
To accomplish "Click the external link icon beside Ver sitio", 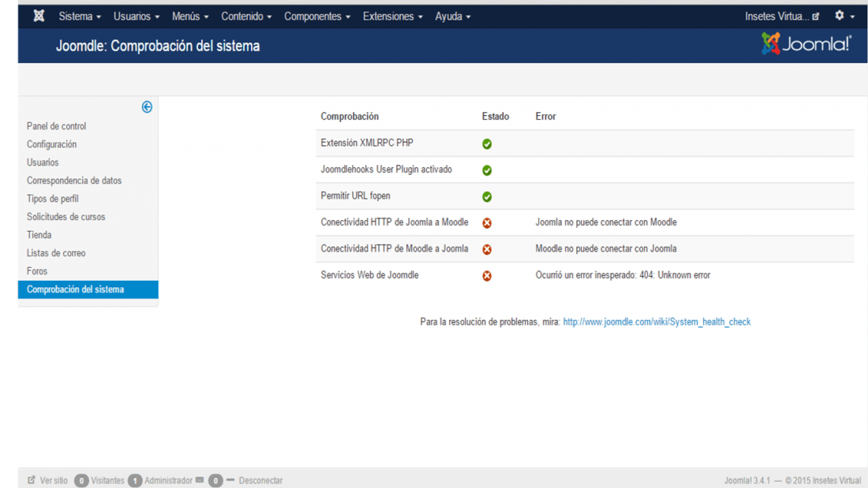I will (x=32, y=479).
